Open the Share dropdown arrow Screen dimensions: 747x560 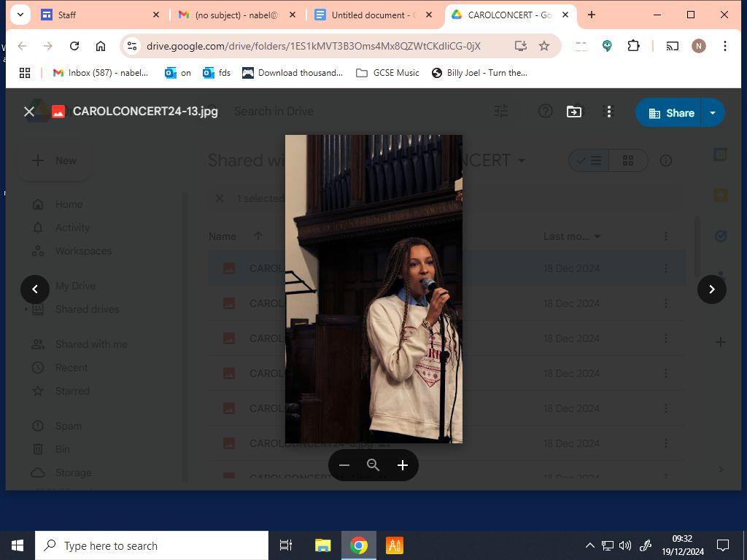[713, 113]
